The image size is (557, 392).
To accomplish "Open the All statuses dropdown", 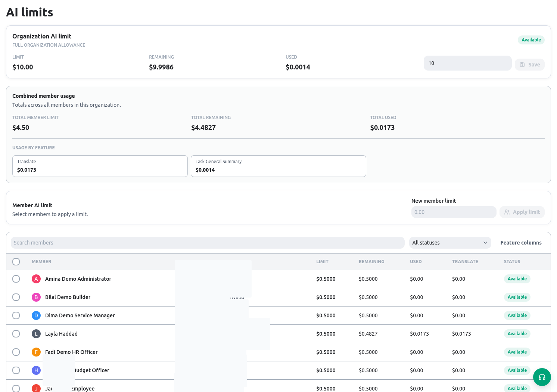I will coord(450,243).
